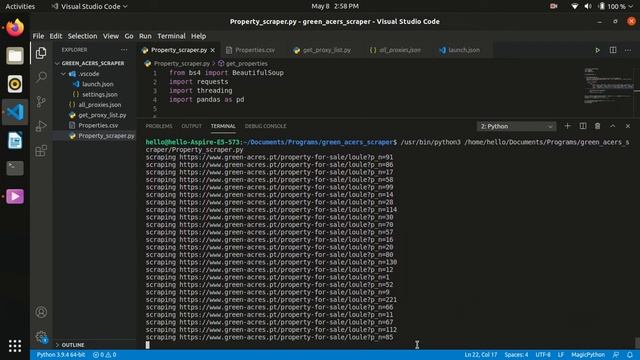Viewport: 640px width, 360px height.
Task: Open feedback icon in status bar
Action: [x=616, y=355]
